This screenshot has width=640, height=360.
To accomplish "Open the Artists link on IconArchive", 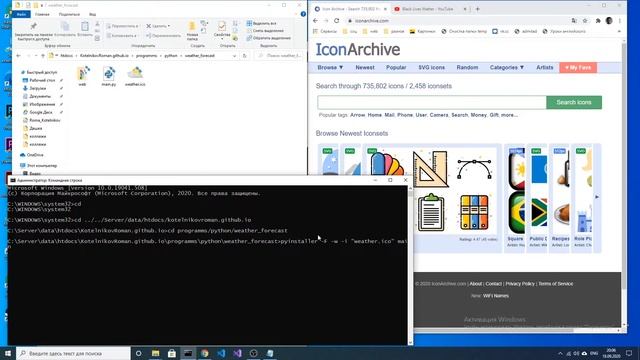I will pos(544,67).
